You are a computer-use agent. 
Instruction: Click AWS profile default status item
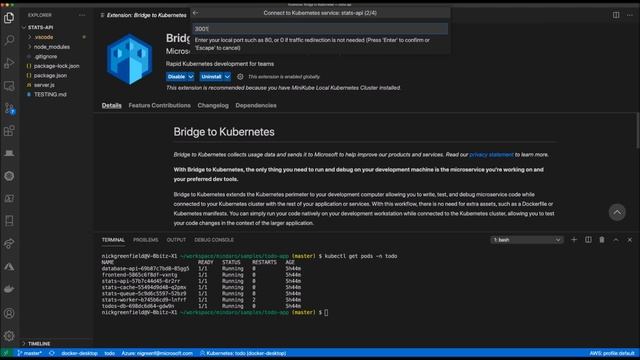click(612, 353)
